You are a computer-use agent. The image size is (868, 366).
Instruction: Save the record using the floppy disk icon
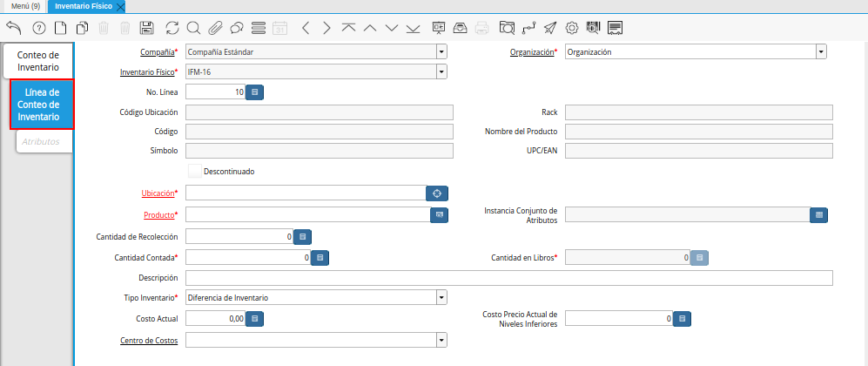pyautogui.click(x=147, y=28)
